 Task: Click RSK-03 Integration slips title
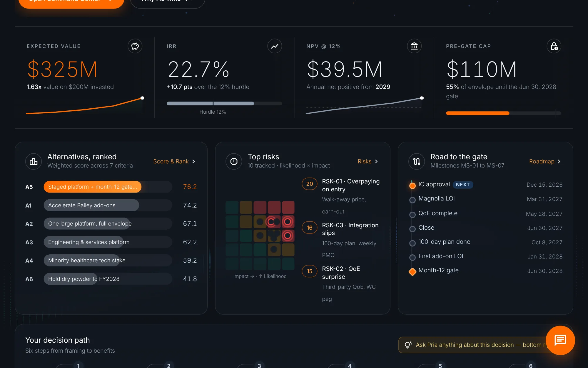pos(350,229)
